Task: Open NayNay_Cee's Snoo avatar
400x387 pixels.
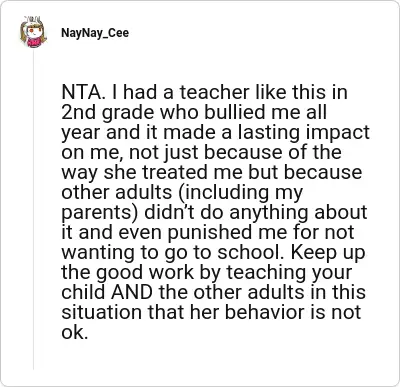Action: tap(33, 32)
